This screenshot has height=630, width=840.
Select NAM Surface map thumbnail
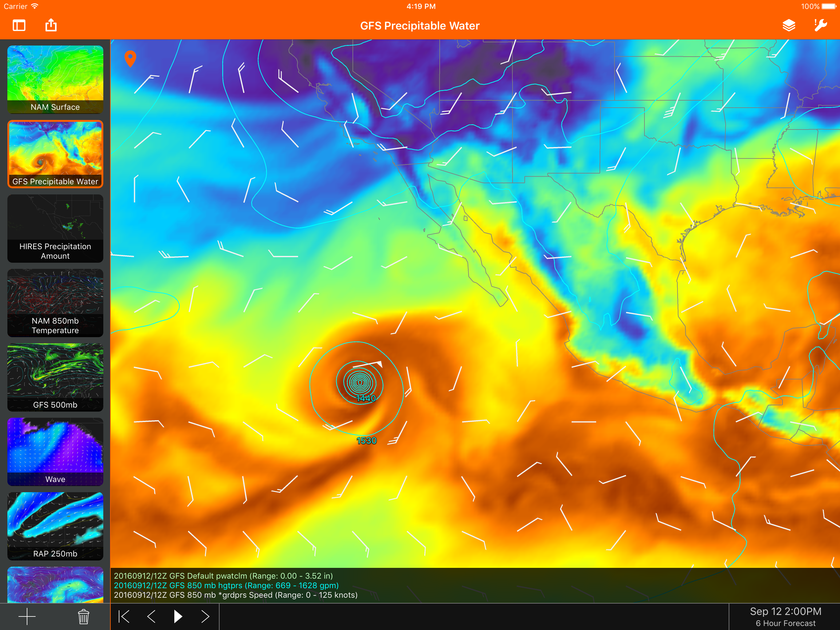[55, 79]
